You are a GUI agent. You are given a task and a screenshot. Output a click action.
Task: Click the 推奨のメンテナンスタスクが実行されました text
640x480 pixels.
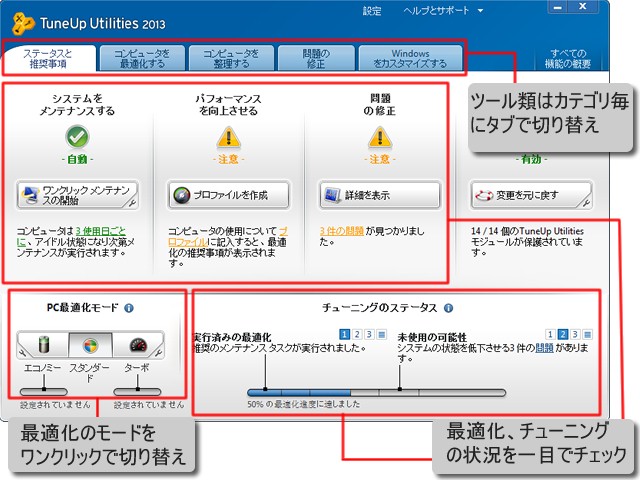pos(279,348)
